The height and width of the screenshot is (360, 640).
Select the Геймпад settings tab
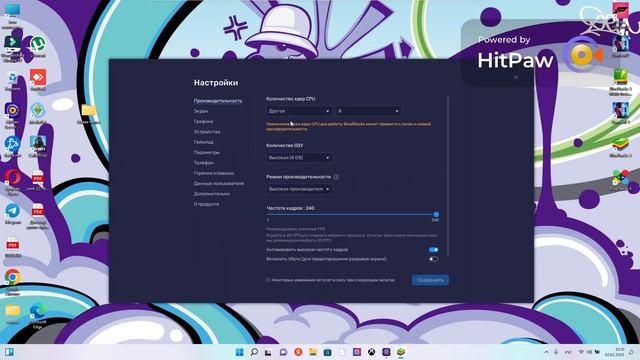(204, 142)
